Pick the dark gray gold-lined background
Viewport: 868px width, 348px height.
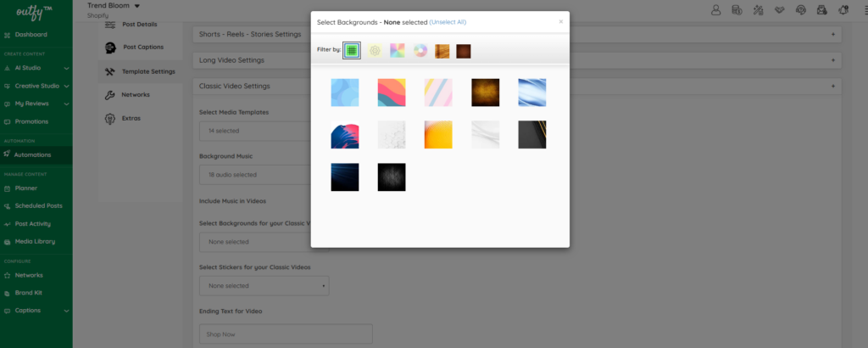(532, 135)
